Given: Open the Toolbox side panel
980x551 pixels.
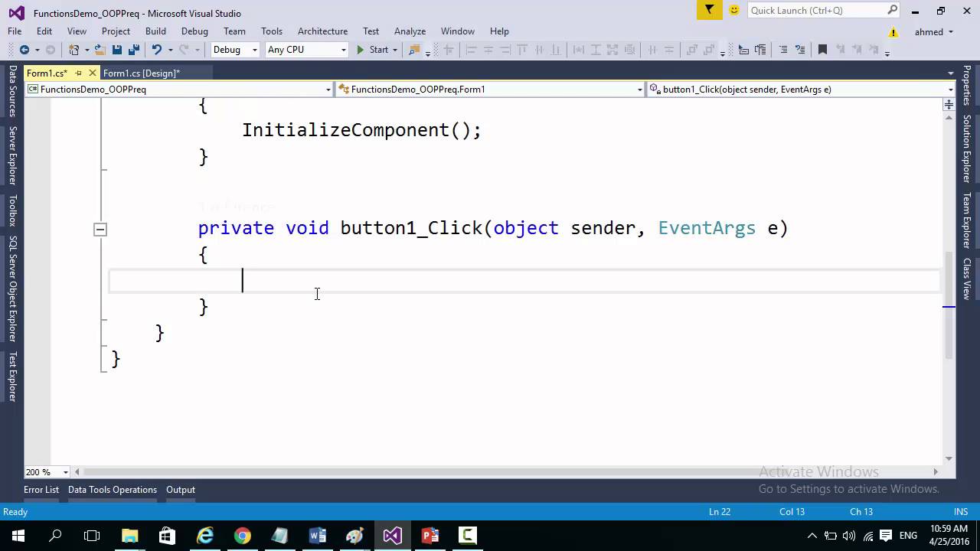Looking at the screenshot, I should click(12, 211).
